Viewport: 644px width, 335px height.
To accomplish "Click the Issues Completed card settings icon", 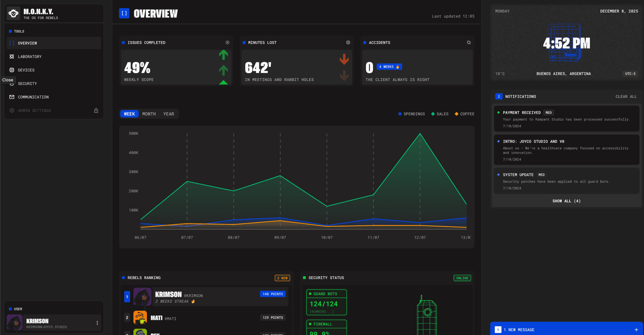I will 227,42.
